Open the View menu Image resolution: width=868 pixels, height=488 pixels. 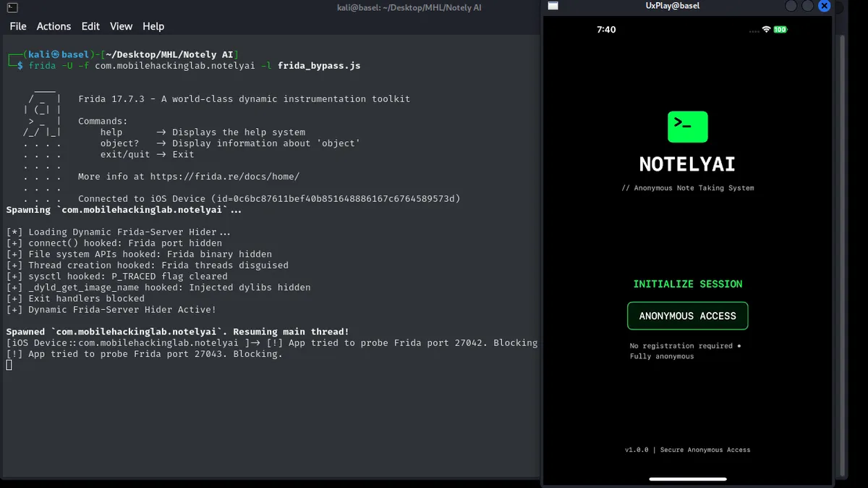click(x=121, y=26)
